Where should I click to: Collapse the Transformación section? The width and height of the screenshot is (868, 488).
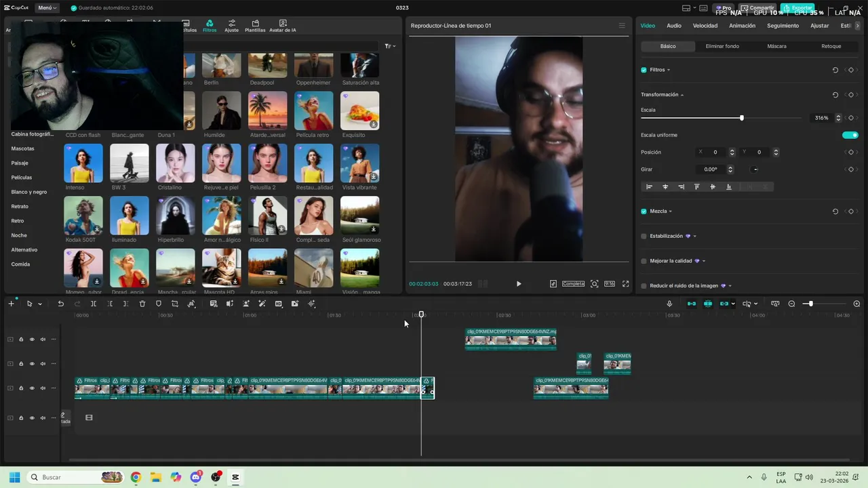(682, 95)
